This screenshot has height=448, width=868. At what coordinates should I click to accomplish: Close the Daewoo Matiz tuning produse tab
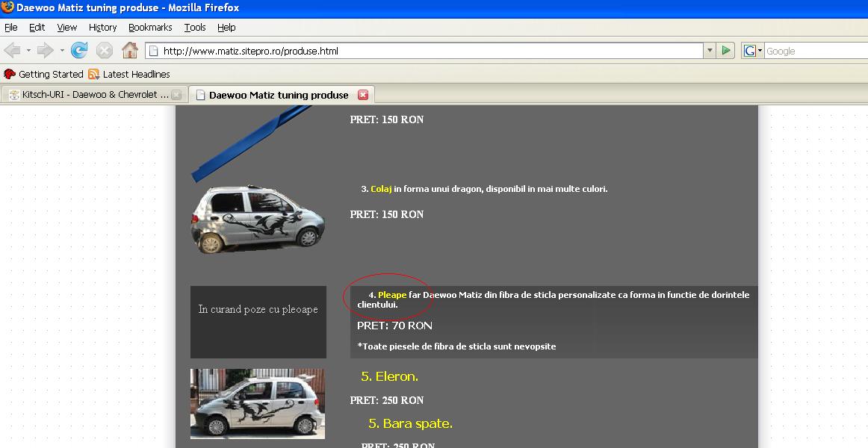point(363,95)
